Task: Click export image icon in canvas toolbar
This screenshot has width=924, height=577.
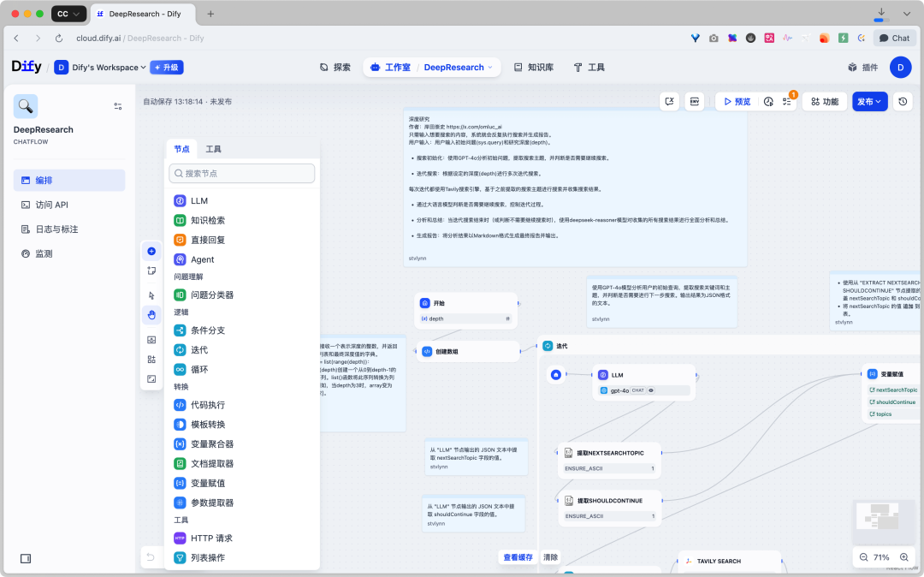Action: point(151,340)
